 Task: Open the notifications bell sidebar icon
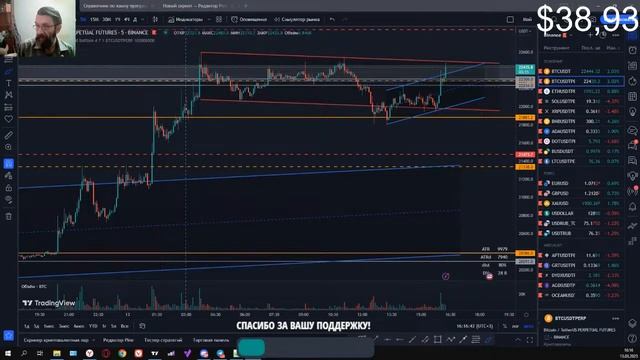click(632, 207)
